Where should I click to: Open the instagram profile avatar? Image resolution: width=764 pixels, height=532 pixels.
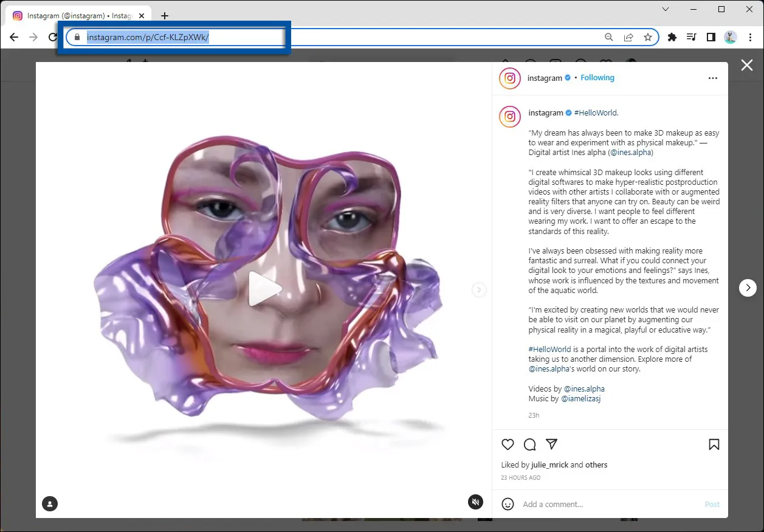[x=509, y=78]
